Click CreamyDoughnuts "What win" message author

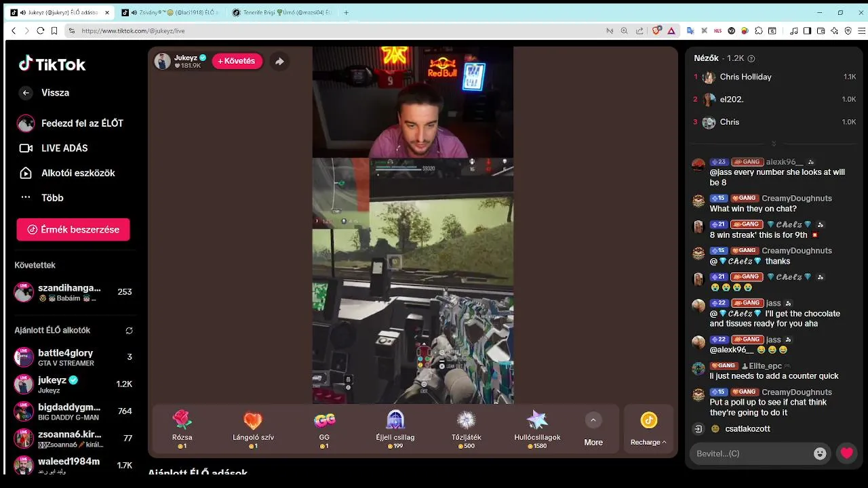coord(797,199)
